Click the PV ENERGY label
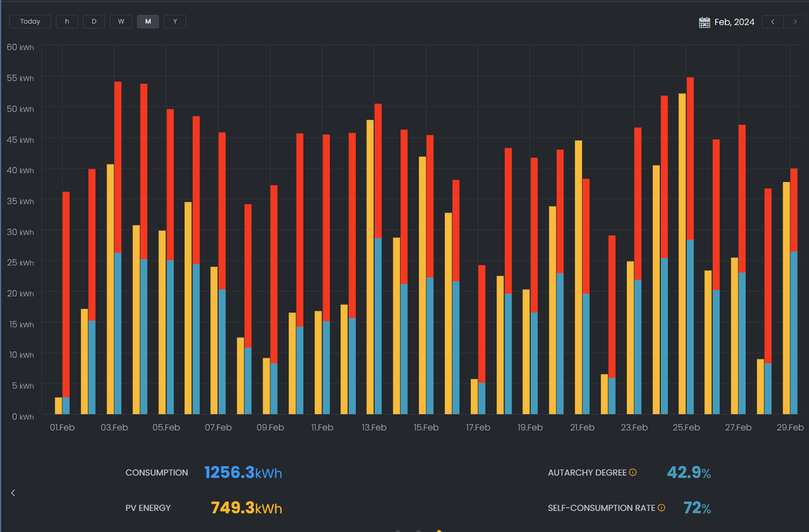The width and height of the screenshot is (809, 532). 148,508
